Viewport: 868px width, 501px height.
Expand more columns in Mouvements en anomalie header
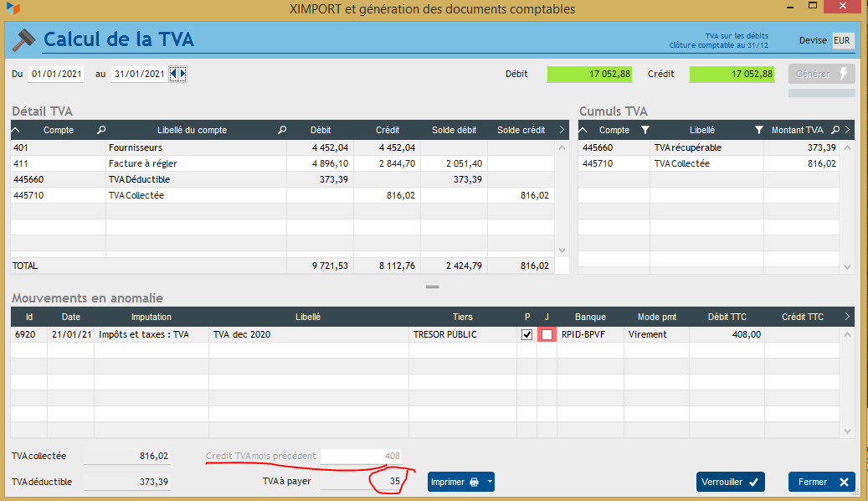tap(847, 317)
